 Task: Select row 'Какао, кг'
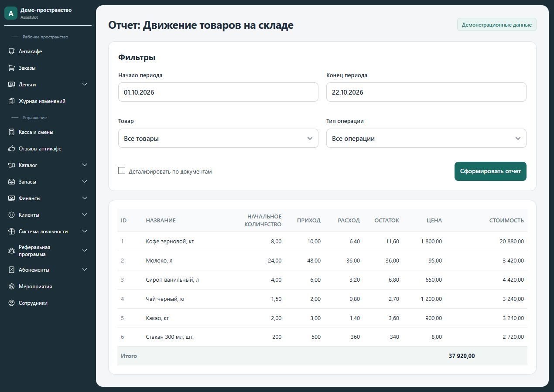[x=322, y=318]
